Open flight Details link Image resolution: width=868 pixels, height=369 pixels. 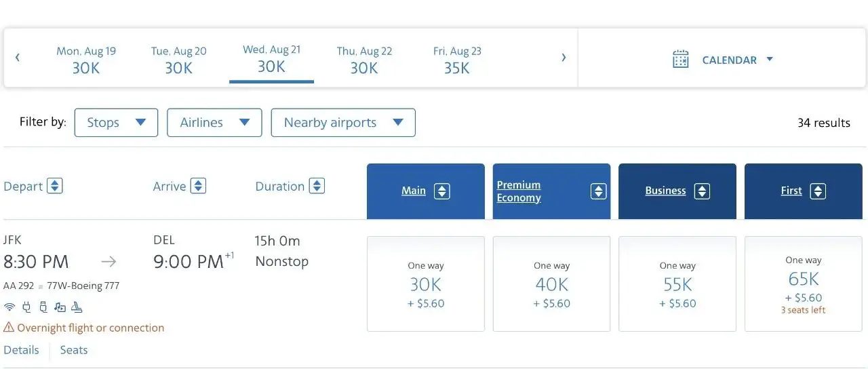tap(21, 350)
